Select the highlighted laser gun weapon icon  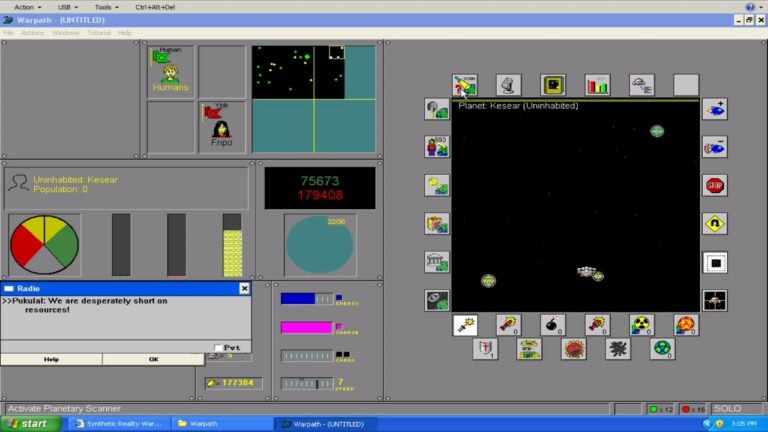click(x=465, y=325)
